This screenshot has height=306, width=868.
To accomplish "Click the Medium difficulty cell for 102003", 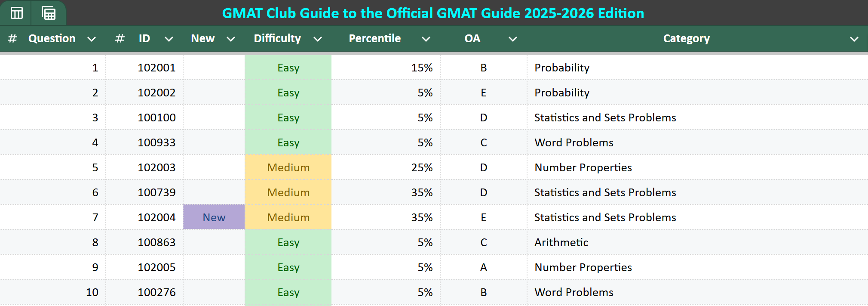I will (288, 167).
